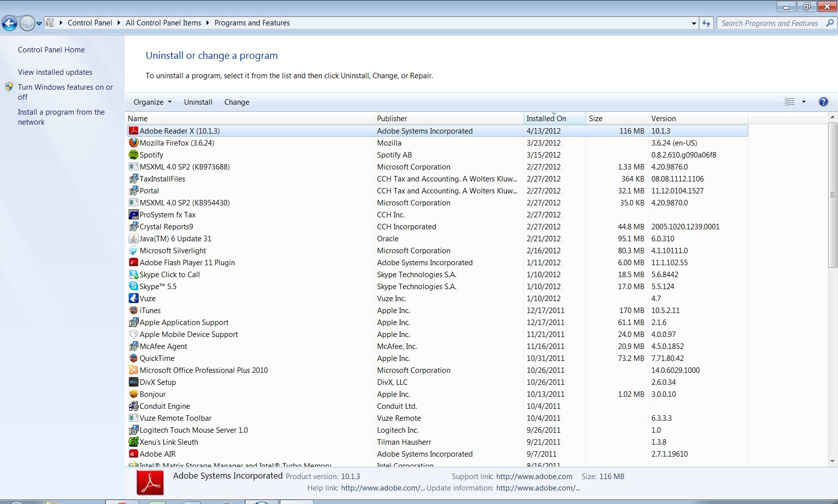This screenshot has width=838, height=504.
Task: Sort by the Version column header
Action: [698, 118]
